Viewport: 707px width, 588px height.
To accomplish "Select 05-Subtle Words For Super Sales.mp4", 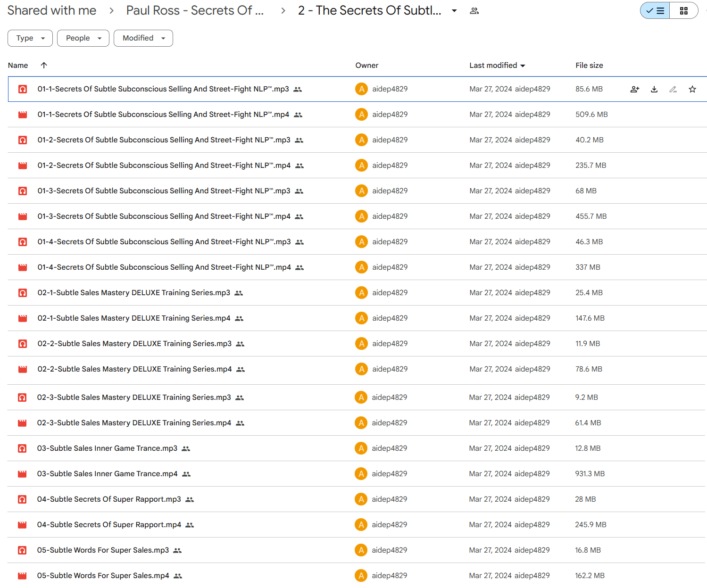I will pos(103,576).
